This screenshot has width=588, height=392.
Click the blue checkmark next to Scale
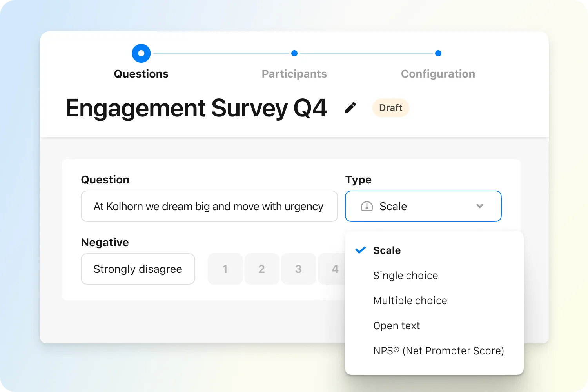tap(360, 250)
